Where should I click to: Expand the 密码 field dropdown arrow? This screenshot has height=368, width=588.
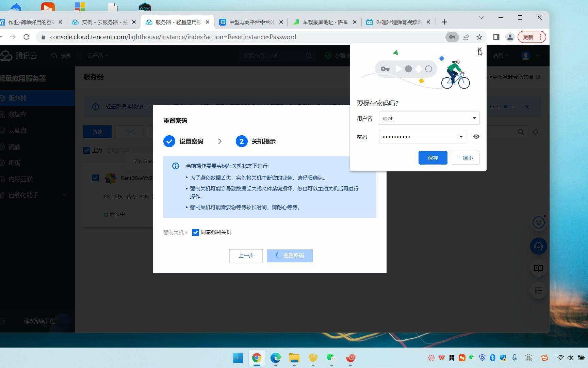[x=461, y=137]
